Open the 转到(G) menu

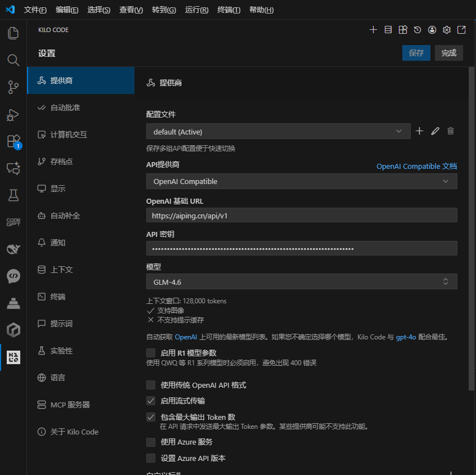click(x=164, y=10)
